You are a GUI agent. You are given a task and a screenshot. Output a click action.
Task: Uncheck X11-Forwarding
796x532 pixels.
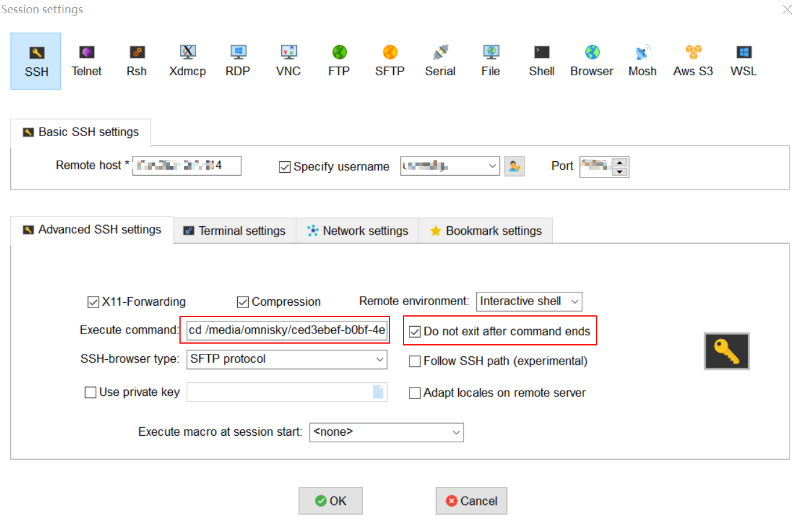coord(93,302)
